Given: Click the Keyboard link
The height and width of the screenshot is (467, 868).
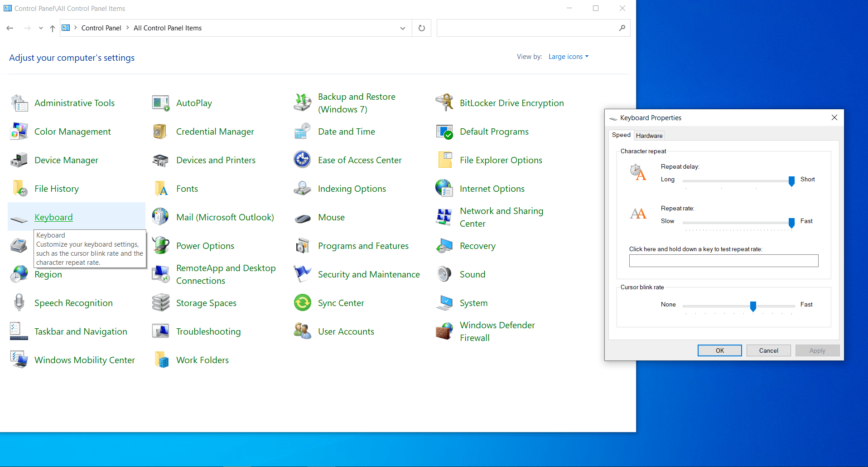Looking at the screenshot, I should pyautogui.click(x=53, y=218).
